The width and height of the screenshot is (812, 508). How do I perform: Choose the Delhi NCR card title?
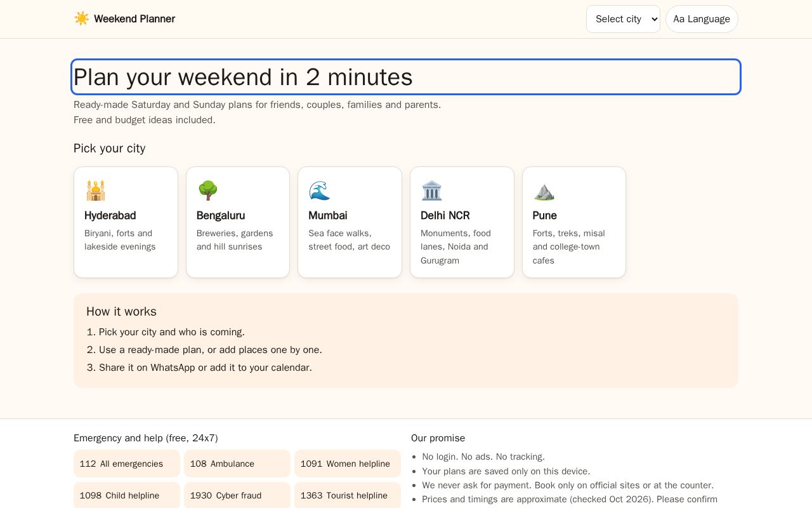(x=445, y=216)
